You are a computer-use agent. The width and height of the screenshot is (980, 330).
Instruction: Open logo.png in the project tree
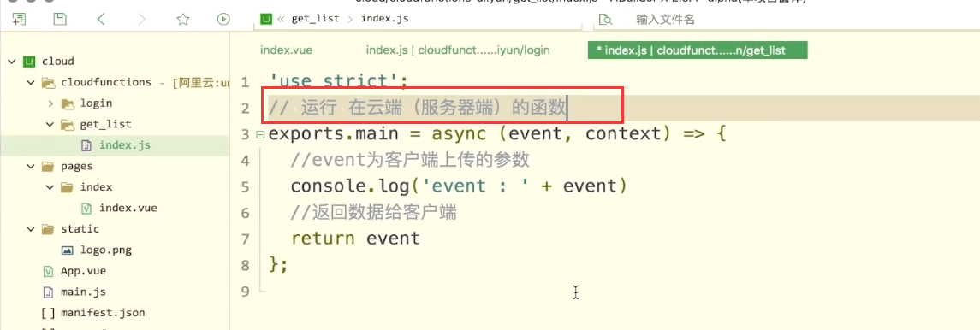click(105, 250)
